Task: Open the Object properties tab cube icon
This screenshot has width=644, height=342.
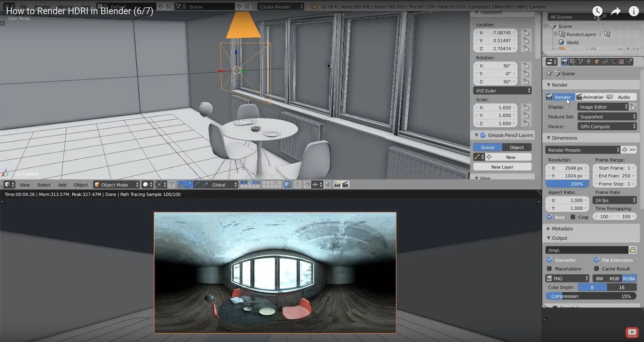Action: click(597, 62)
